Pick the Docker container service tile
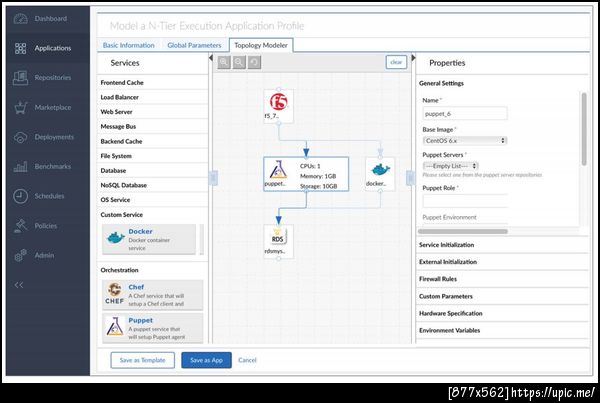600x403 pixels. point(149,240)
